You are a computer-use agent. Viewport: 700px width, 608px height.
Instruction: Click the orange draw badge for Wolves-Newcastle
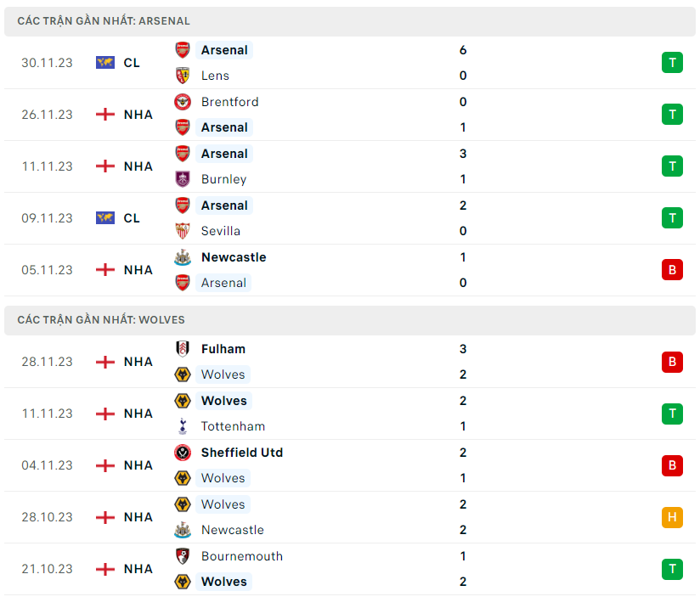672,517
